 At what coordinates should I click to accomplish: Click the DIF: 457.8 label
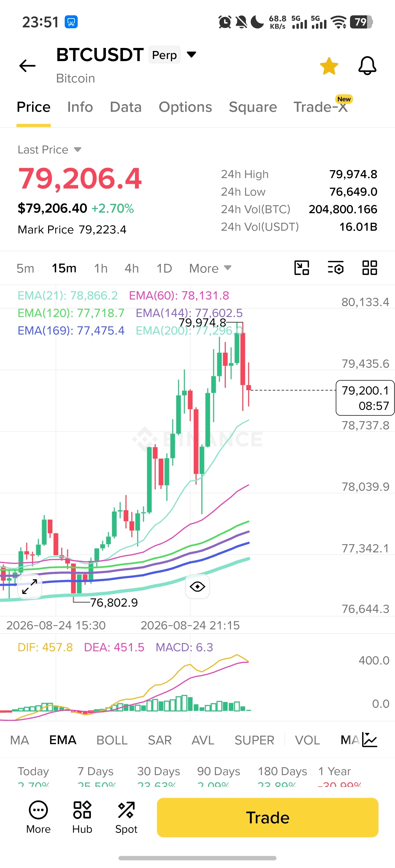coord(45,648)
